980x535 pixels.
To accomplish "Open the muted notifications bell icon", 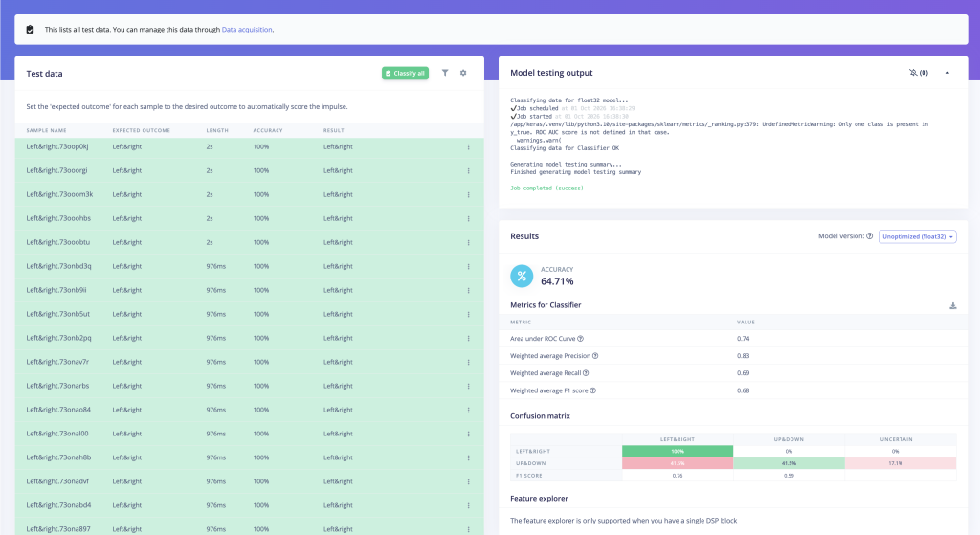I will [x=913, y=73].
